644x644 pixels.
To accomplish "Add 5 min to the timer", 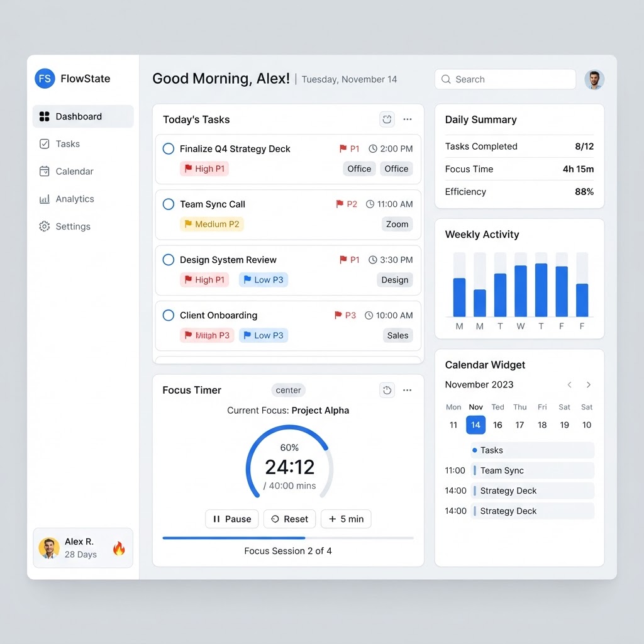I will (346, 519).
